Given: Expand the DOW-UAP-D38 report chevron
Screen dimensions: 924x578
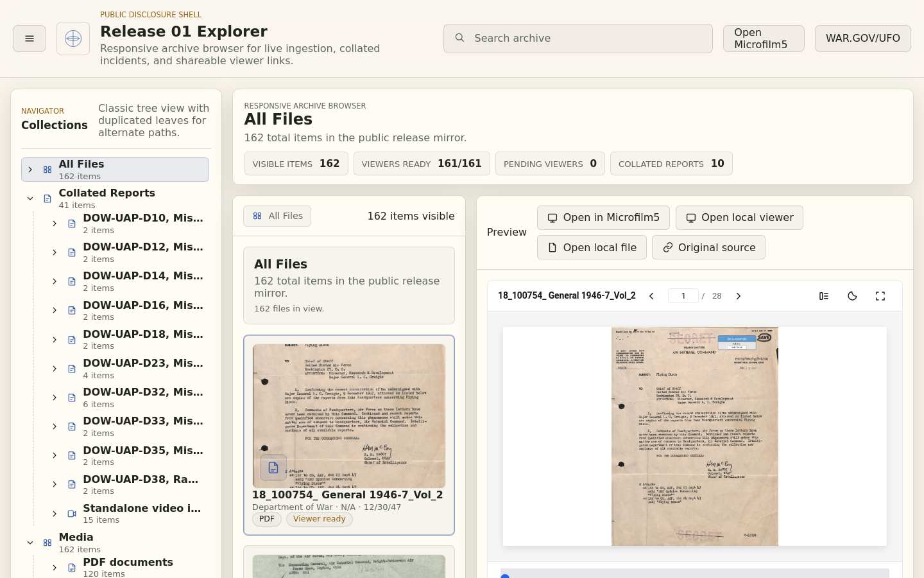Looking at the screenshot, I should 55,484.
